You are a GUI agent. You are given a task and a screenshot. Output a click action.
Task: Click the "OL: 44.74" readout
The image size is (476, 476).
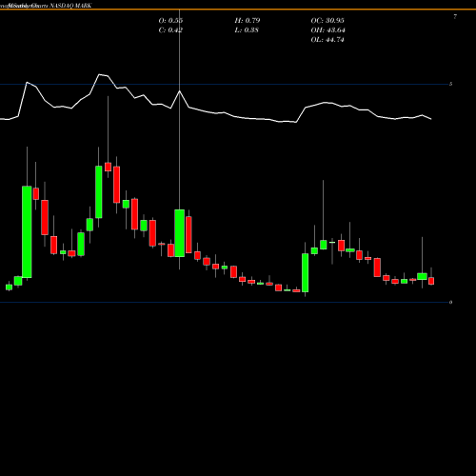(327, 40)
